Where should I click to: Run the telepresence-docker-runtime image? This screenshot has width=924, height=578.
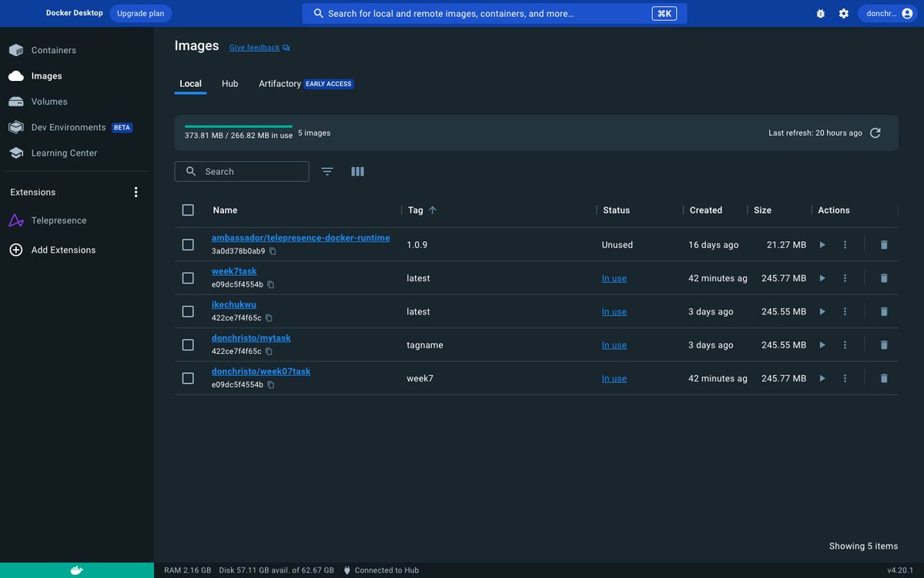(x=822, y=245)
